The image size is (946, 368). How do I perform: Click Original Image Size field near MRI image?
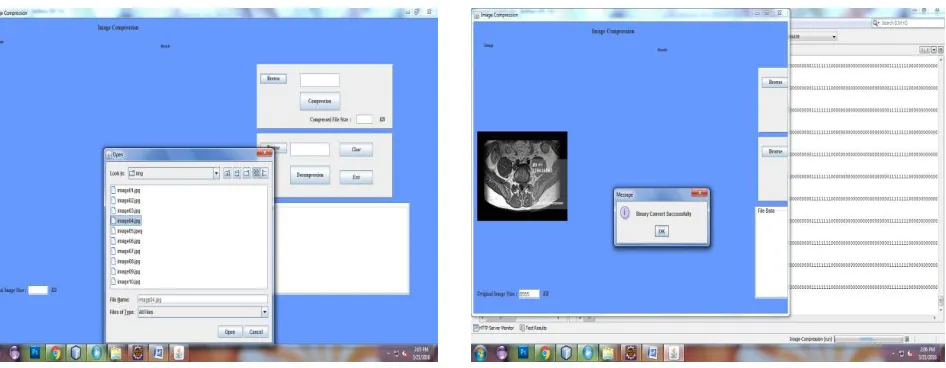point(529,294)
